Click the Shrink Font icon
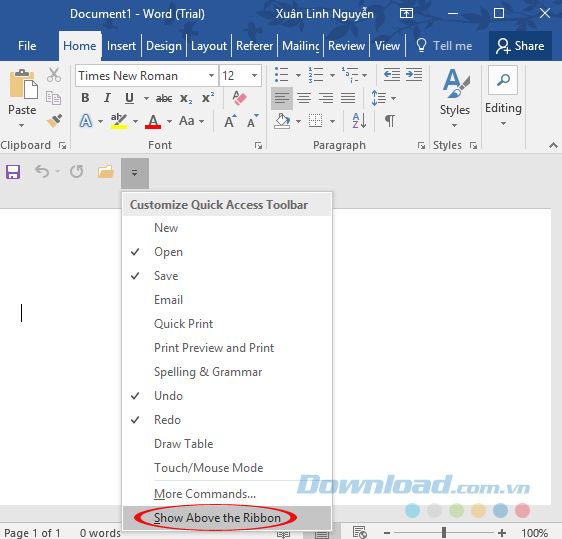 [253, 121]
